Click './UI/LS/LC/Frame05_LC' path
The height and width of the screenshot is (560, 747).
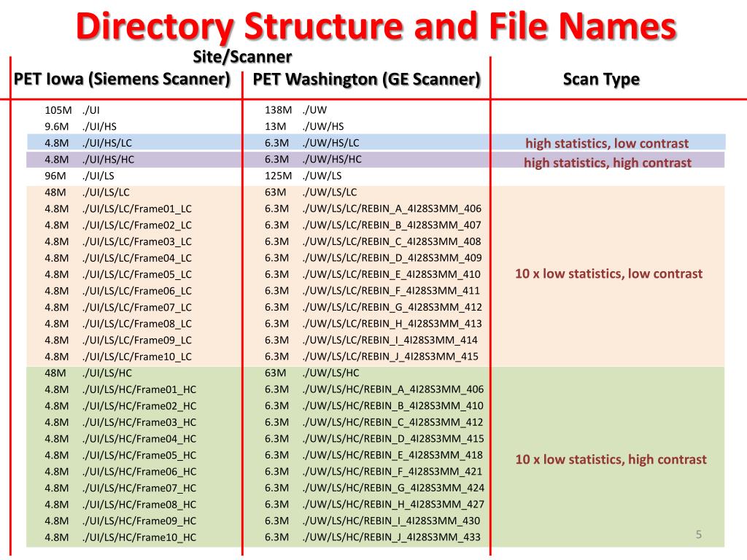click(136, 274)
